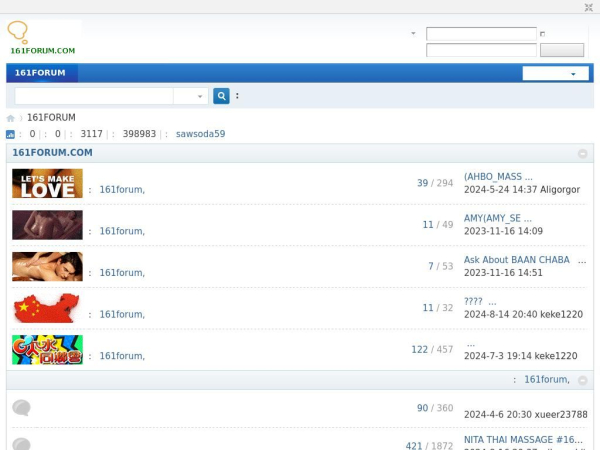Open the Ask About BAAN CHABA post

517,260
